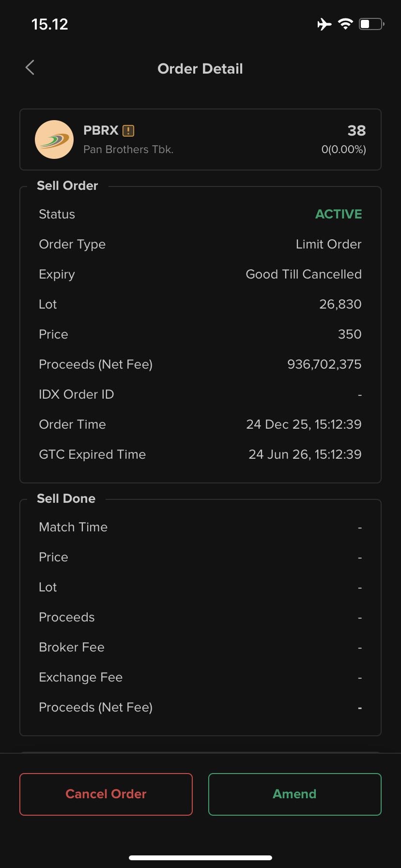Tap the home indicator bar
The height and width of the screenshot is (868, 401).
200,857
